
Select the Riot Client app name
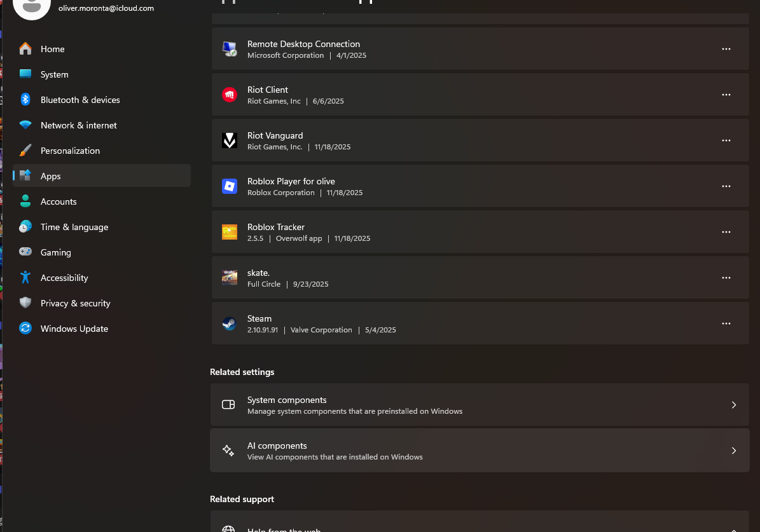pos(268,90)
